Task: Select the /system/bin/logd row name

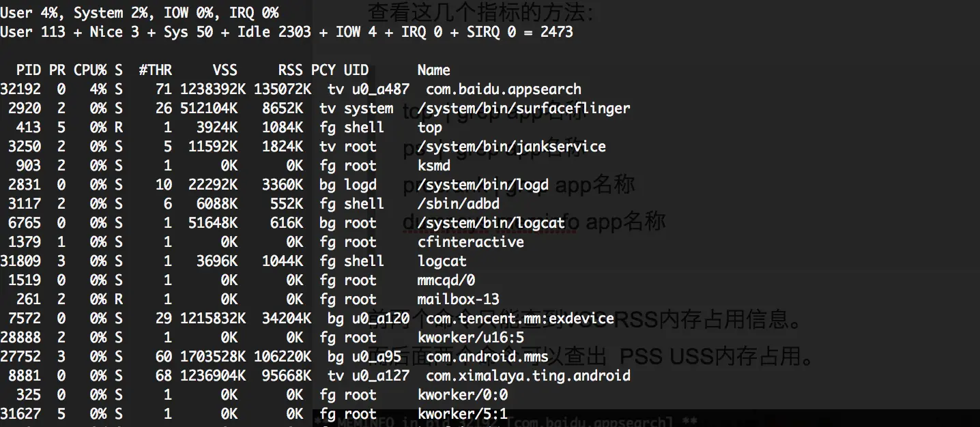Action: 483,185
